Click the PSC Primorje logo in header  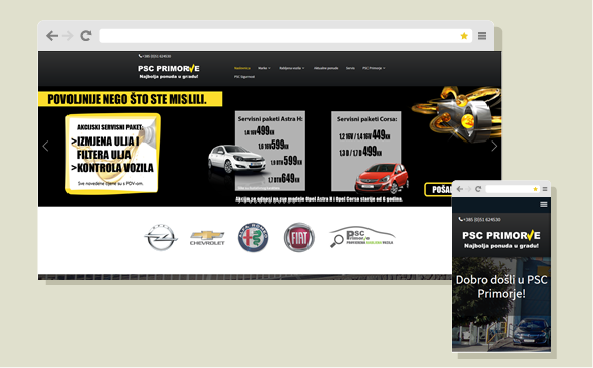pos(169,71)
